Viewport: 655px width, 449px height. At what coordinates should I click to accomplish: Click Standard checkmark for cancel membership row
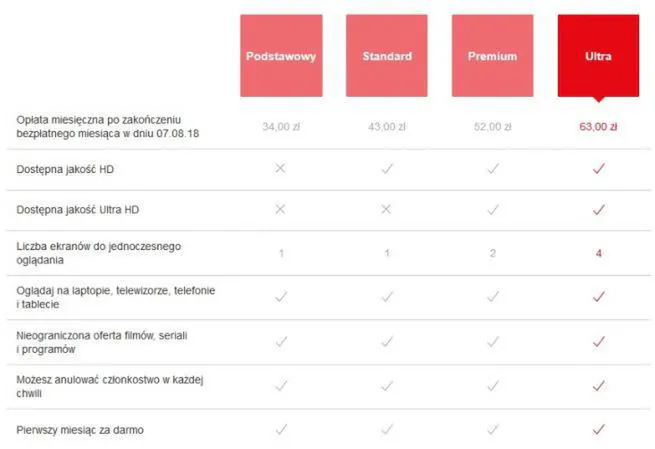click(387, 385)
